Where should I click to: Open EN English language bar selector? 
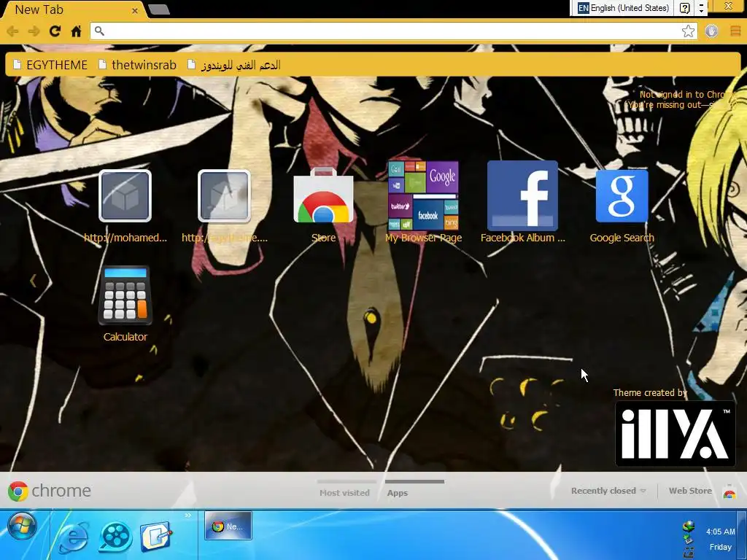click(623, 8)
